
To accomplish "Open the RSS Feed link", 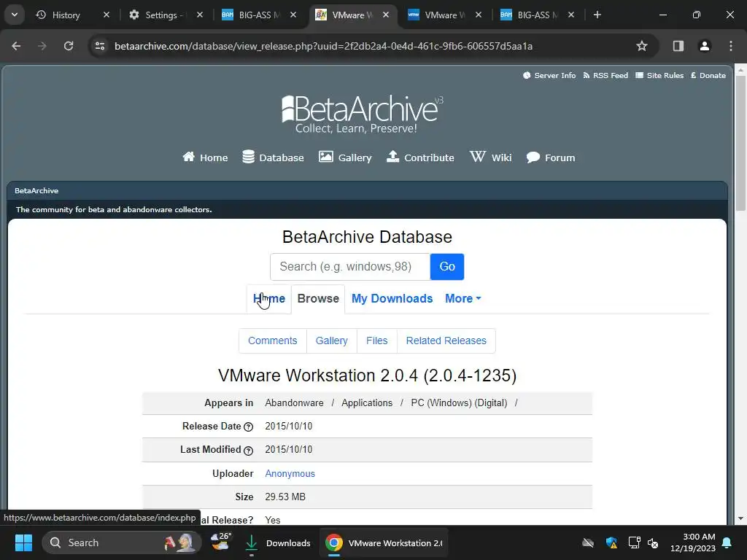I will click(605, 76).
